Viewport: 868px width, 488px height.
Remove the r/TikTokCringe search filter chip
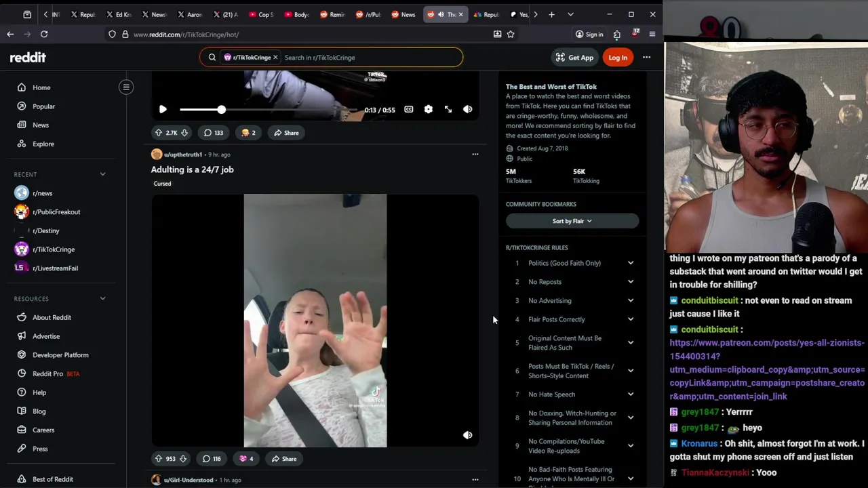coord(275,58)
